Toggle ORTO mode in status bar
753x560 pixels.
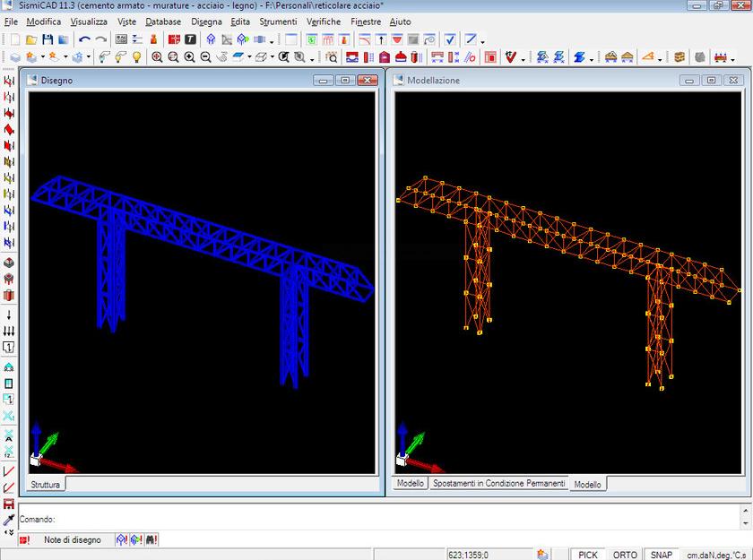pos(625,555)
